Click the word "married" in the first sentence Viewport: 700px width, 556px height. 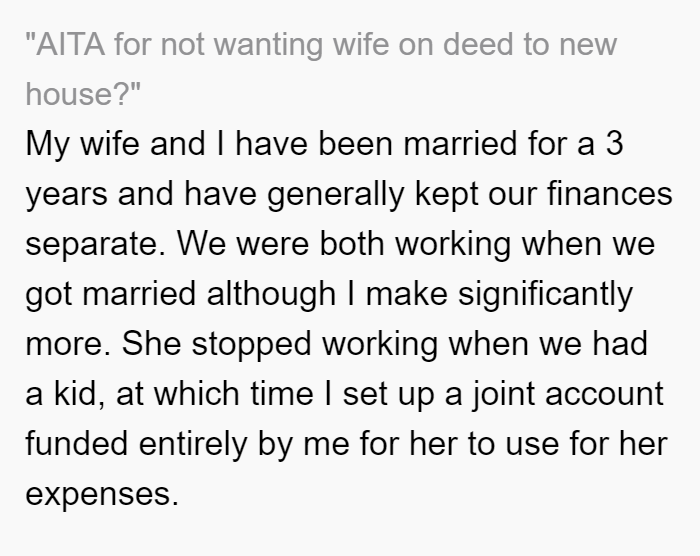click(x=460, y=144)
